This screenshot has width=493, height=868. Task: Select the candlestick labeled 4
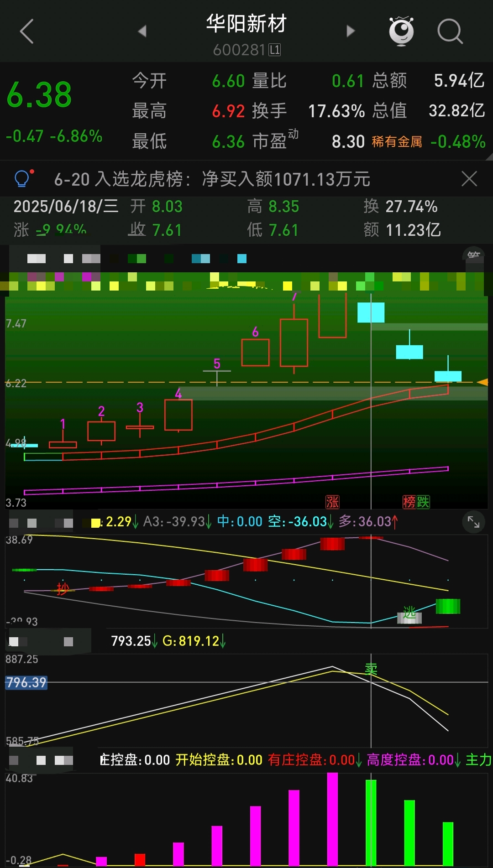[178, 415]
